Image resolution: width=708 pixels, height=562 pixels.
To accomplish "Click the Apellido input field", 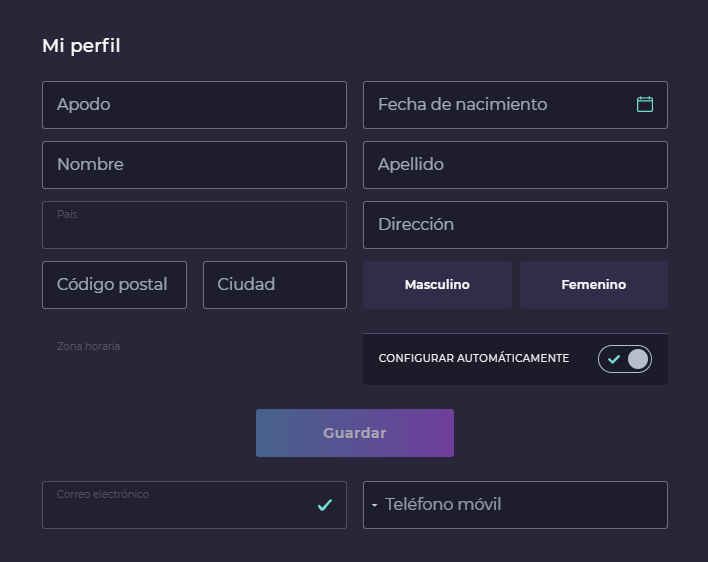I will [515, 165].
